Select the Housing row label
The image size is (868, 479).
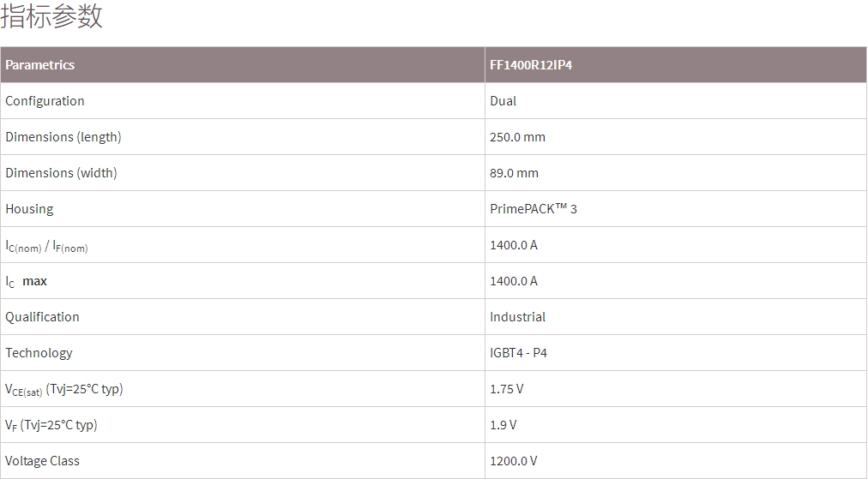[29, 209]
